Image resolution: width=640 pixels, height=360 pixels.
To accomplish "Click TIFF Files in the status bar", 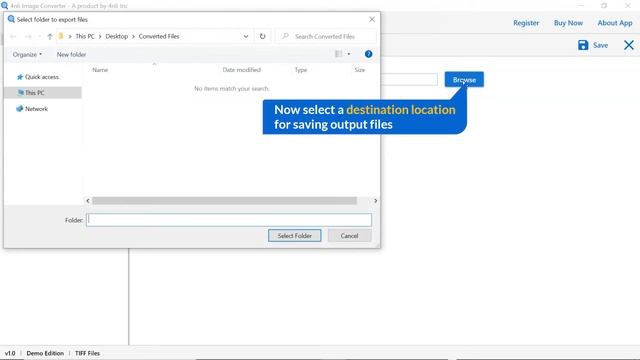I will (87, 353).
